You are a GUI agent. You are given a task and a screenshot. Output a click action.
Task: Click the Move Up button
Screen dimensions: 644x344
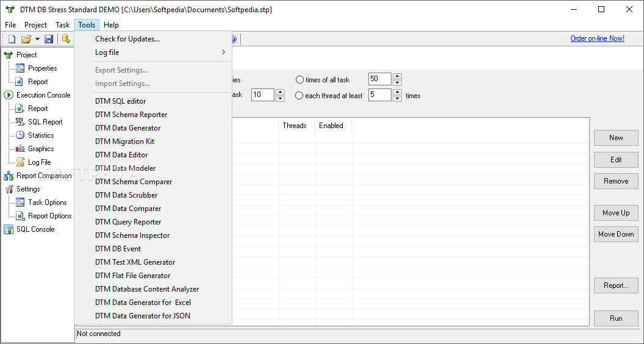(616, 213)
